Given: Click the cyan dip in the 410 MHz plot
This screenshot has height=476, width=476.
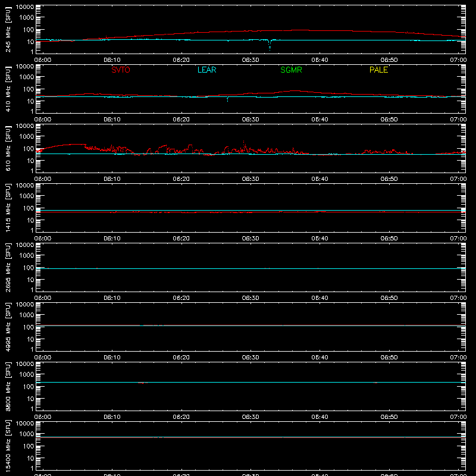Looking at the screenshot, I should pyautogui.click(x=228, y=99).
